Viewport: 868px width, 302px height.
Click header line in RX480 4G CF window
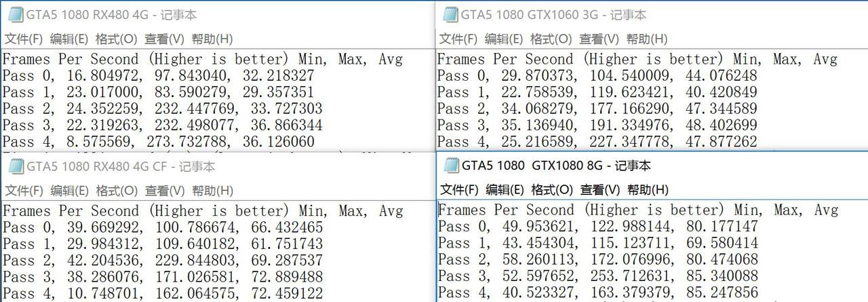pos(203,211)
